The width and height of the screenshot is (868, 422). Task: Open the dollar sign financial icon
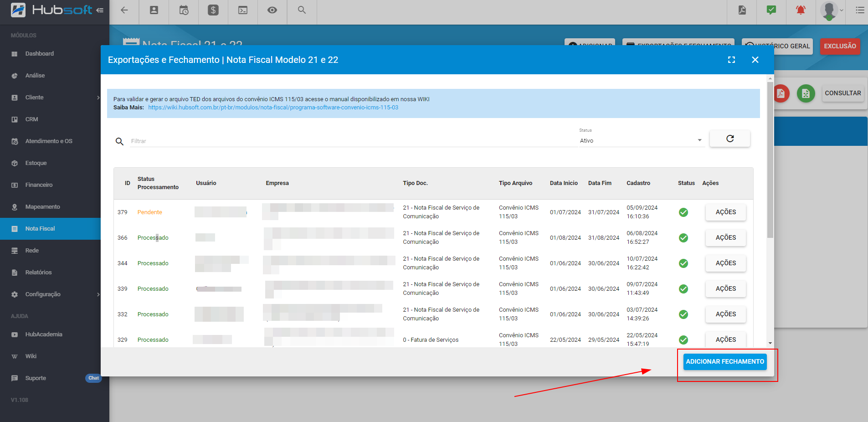[x=213, y=10]
